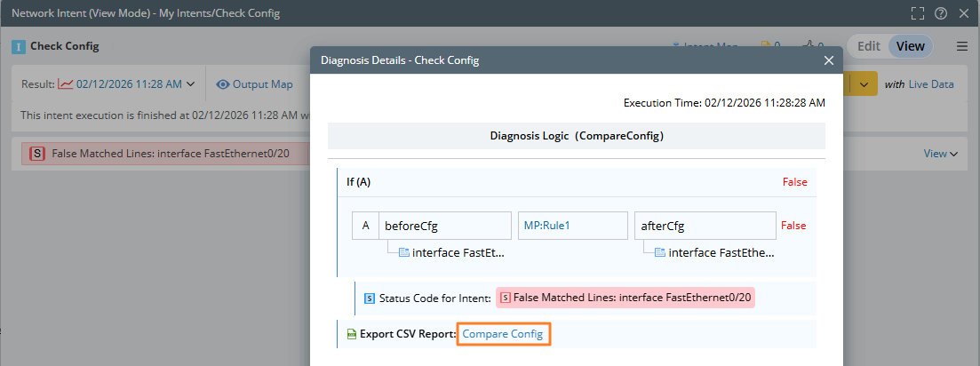Click the Check Config intent icon
The width and height of the screenshot is (980, 366).
pos(18,46)
